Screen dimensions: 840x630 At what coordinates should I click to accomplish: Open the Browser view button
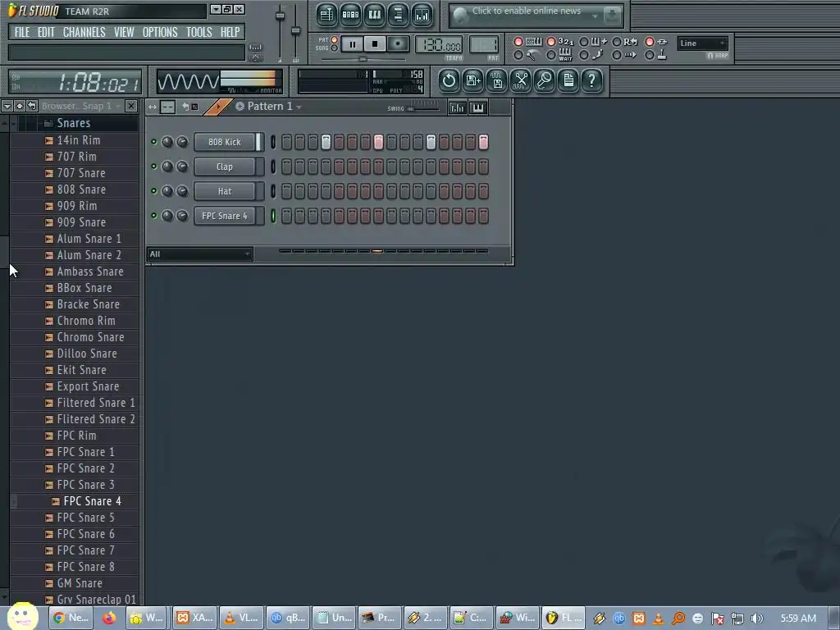pos(398,15)
